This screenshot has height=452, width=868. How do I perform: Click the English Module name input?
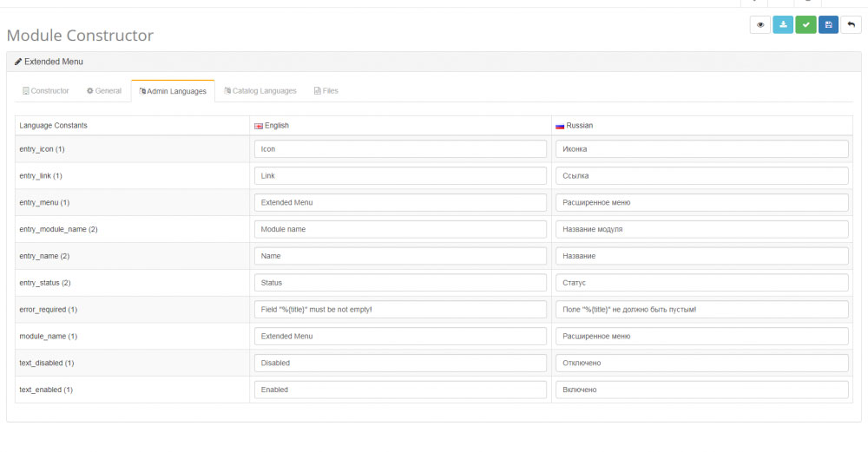pos(400,230)
